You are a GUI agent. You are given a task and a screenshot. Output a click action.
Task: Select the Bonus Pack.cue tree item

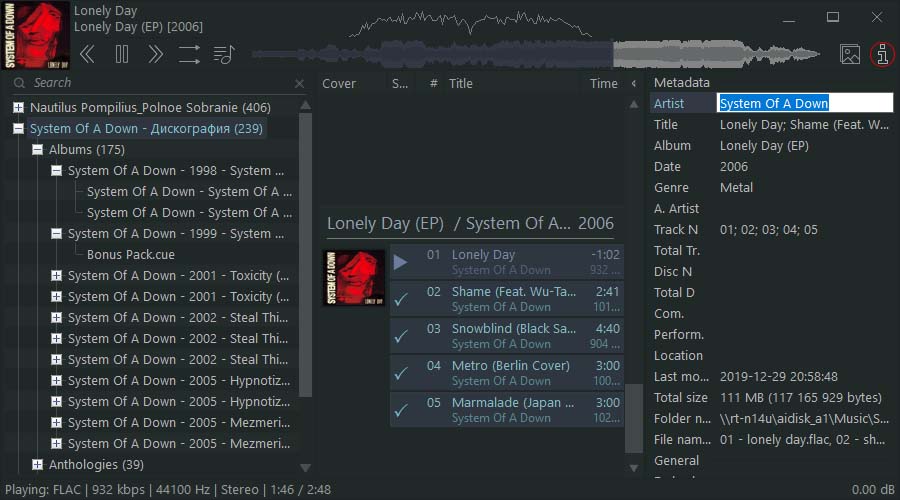[128, 254]
